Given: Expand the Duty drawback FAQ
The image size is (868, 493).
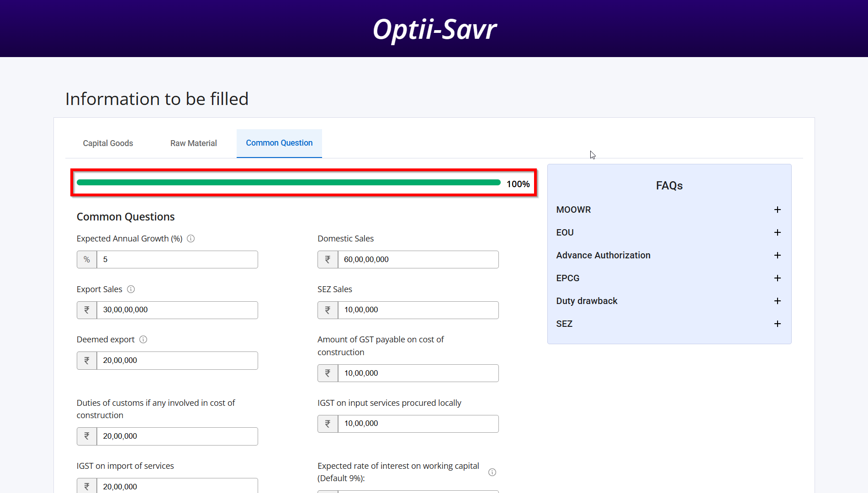Looking at the screenshot, I should click(x=777, y=301).
